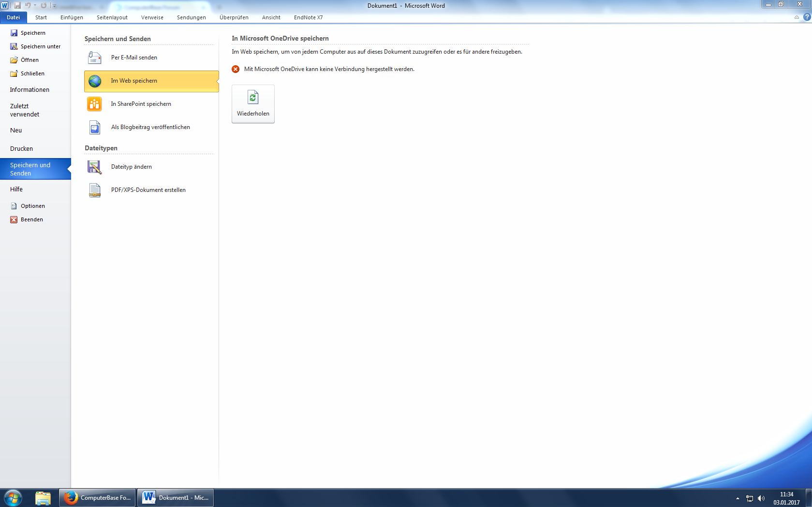Select Dateityp ändern under Dateitypen
Image resolution: width=812 pixels, height=507 pixels.
[x=151, y=167]
